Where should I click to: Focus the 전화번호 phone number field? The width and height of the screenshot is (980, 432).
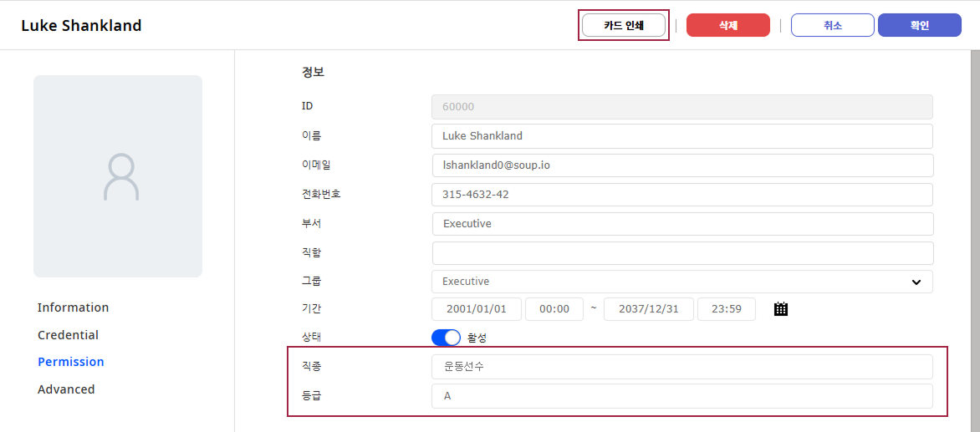coord(681,195)
